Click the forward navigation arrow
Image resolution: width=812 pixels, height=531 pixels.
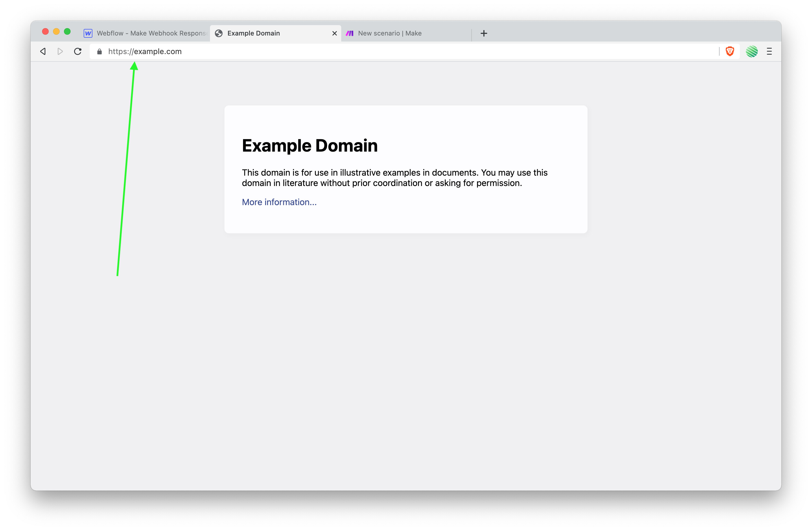pyautogui.click(x=60, y=51)
